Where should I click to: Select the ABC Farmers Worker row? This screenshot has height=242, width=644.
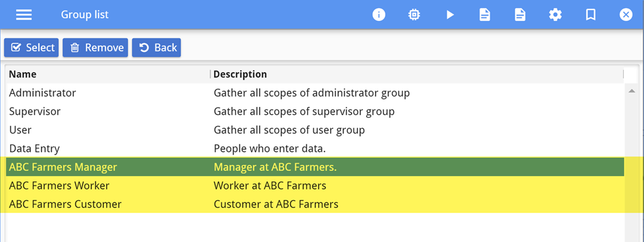click(315, 186)
